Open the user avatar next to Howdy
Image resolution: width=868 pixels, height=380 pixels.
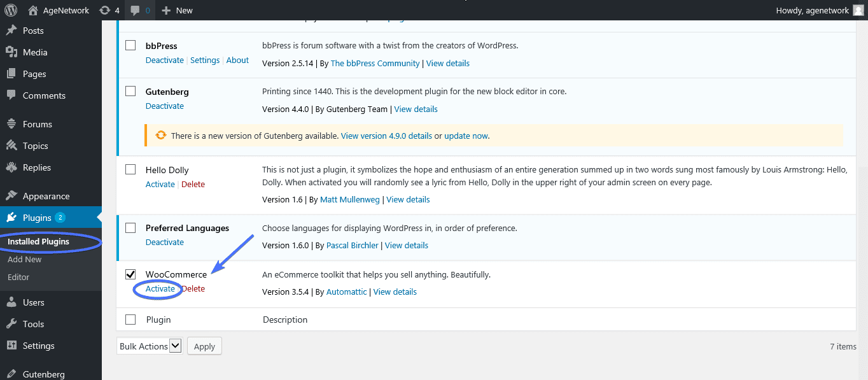tap(858, 10)
